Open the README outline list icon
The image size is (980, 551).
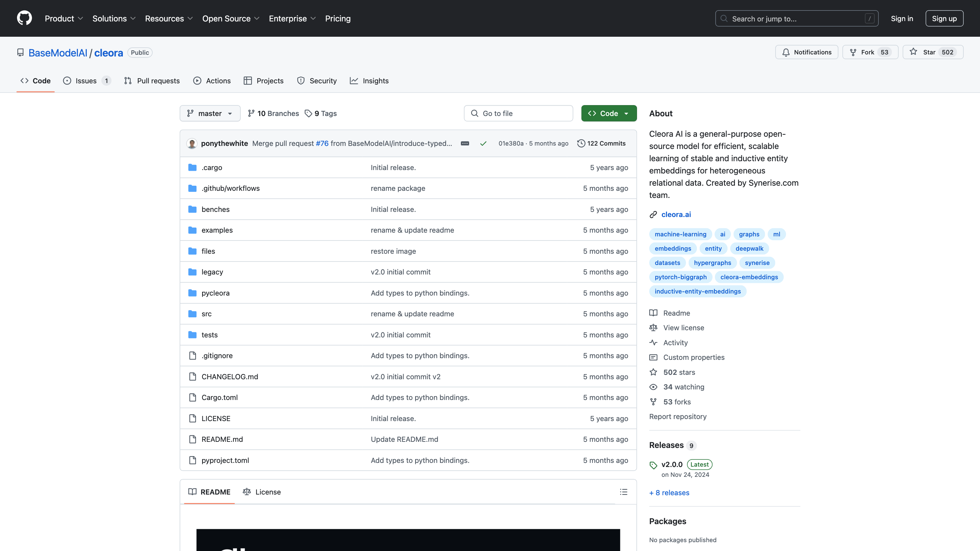pos(623,492)
